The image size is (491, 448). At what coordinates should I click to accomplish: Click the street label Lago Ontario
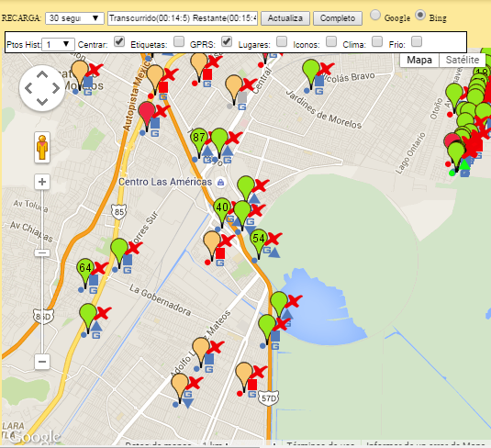point(410,153)
